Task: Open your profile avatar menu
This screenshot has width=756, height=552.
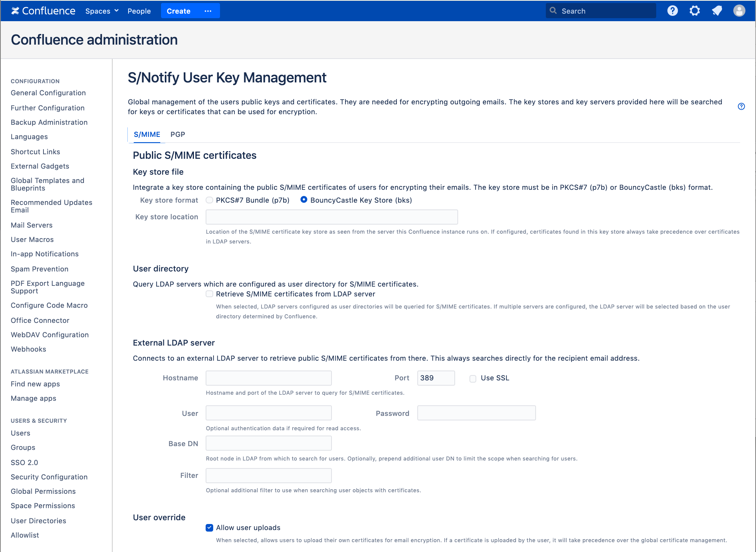Action: [x=739, y=11]
